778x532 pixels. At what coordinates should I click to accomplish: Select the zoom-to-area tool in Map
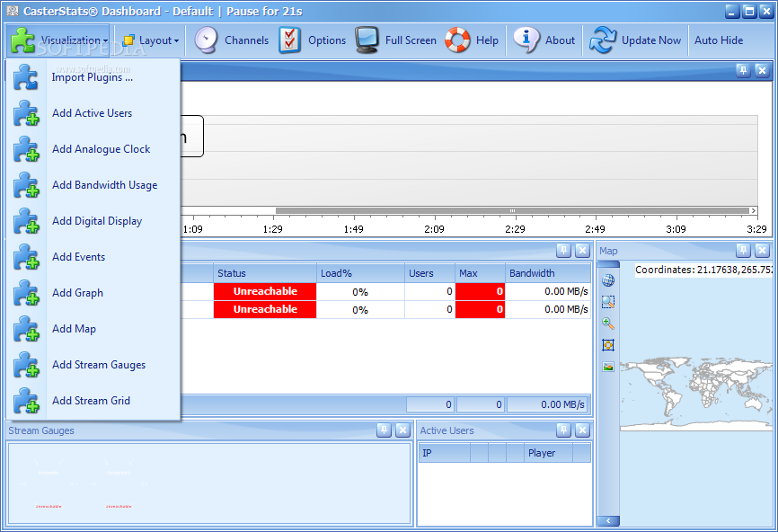point(608,302)
